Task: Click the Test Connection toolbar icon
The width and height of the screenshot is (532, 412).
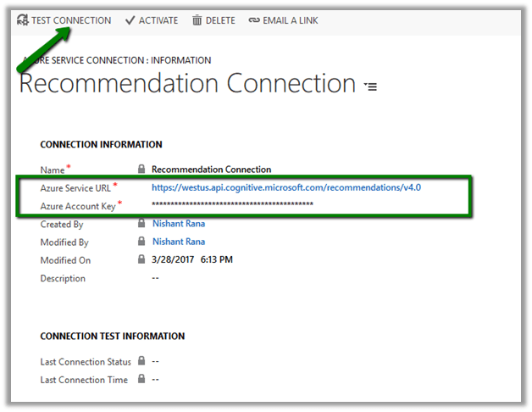Action: (x=22, y=20)
